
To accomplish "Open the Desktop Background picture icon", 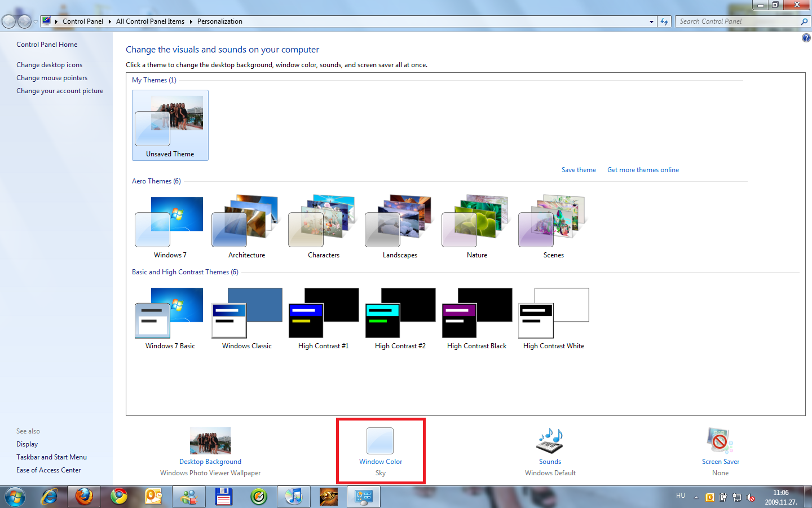I will (x=210, y=441).
